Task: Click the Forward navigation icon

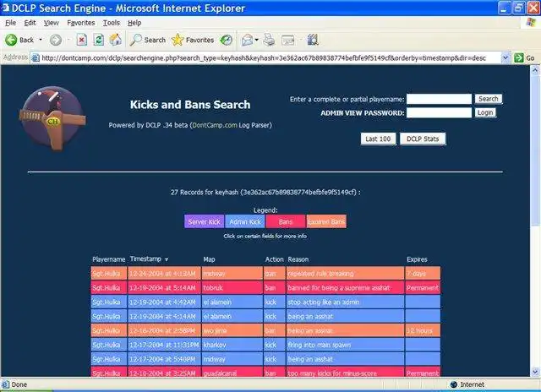Action: tap(55, 40)
